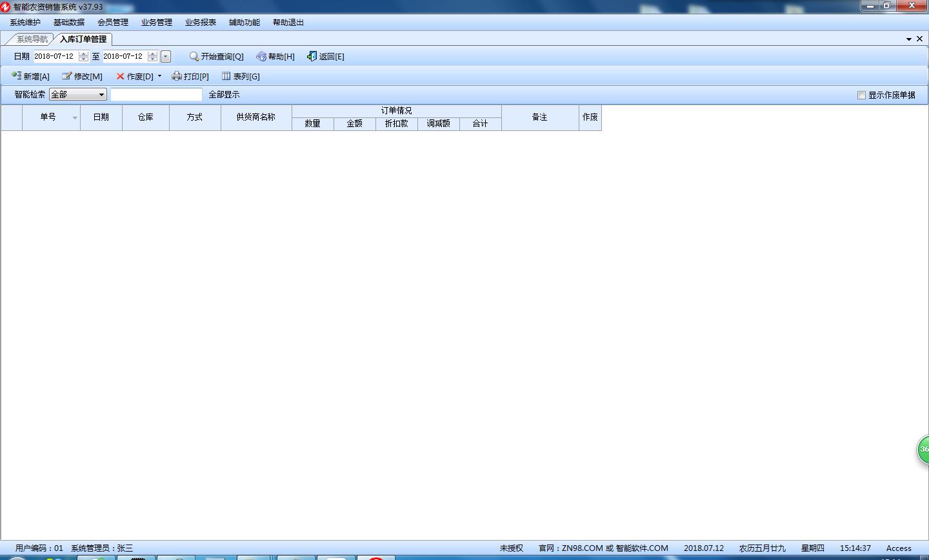Toggle the 显示作废单据 checkbox
929x560 pixels.
(861, 95)
